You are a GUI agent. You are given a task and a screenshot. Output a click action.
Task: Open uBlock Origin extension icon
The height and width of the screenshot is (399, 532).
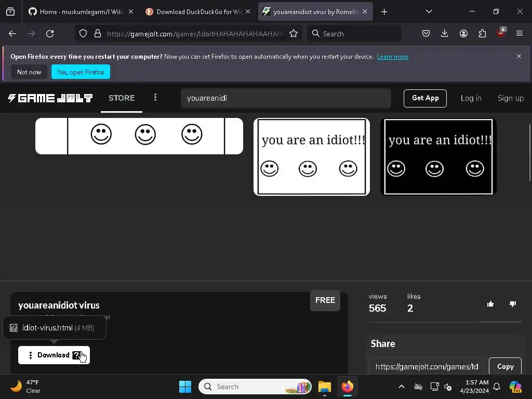point(501,33)
